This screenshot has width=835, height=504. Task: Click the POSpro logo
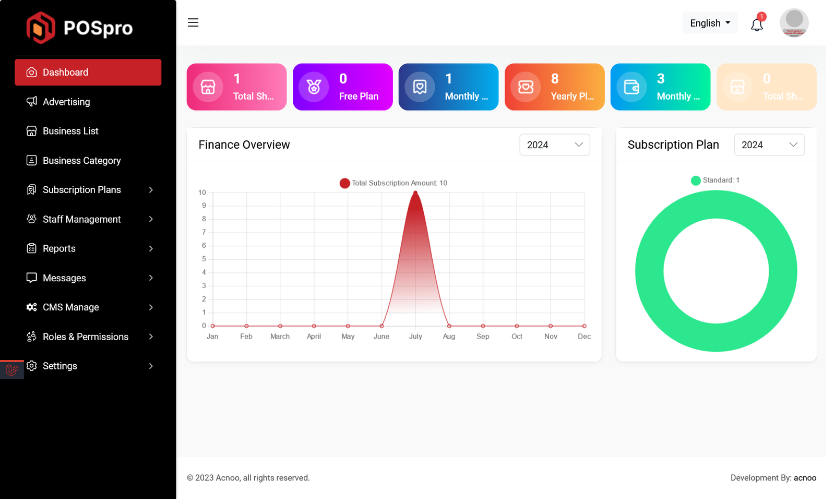pos(80,28)
